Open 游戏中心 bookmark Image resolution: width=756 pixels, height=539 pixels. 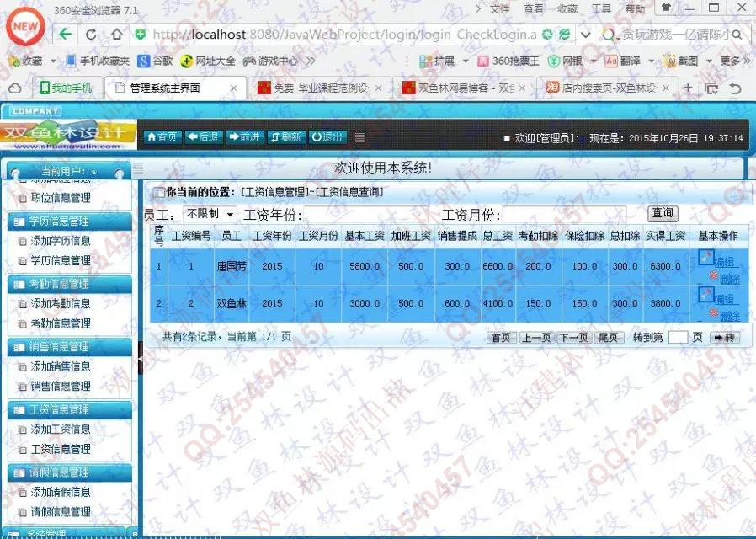click(270, 61)
